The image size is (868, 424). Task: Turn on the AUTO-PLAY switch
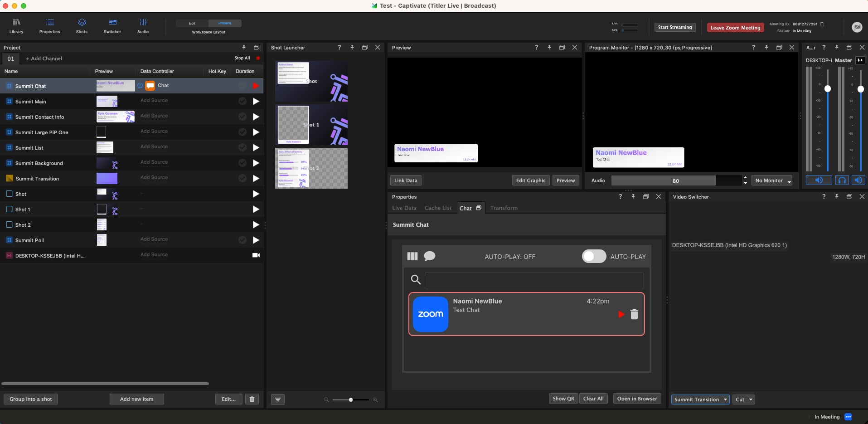(x=594, y=256)
